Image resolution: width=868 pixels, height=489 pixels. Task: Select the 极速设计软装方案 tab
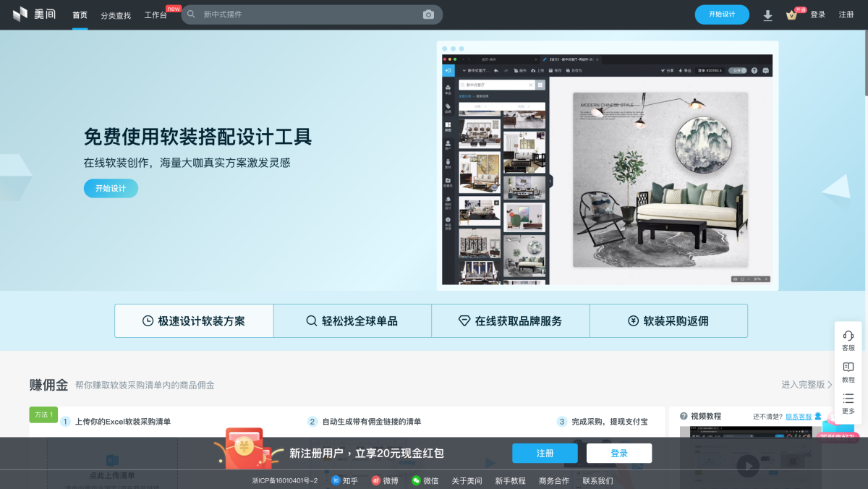(194, 321)
